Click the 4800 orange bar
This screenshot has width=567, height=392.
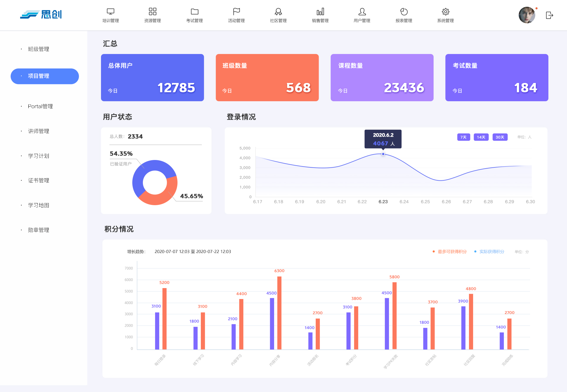(471, 322)
